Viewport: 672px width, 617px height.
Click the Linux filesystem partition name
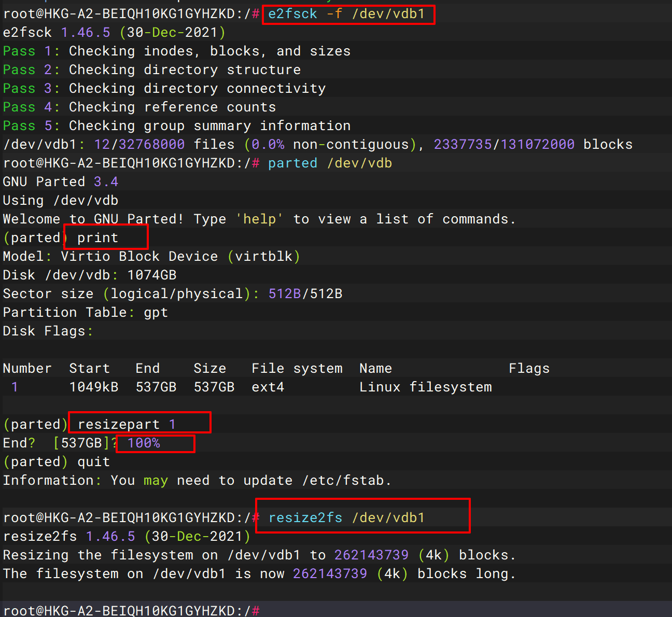(x=425, y=387)
